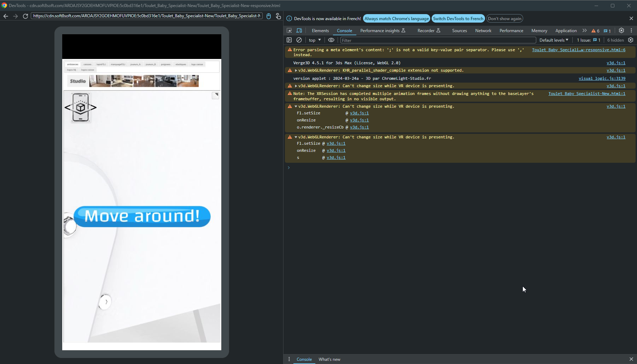Choose the Studio ambiance thumbnail
Viewport: 637px width, 364px height.
[x=78, y=81]
